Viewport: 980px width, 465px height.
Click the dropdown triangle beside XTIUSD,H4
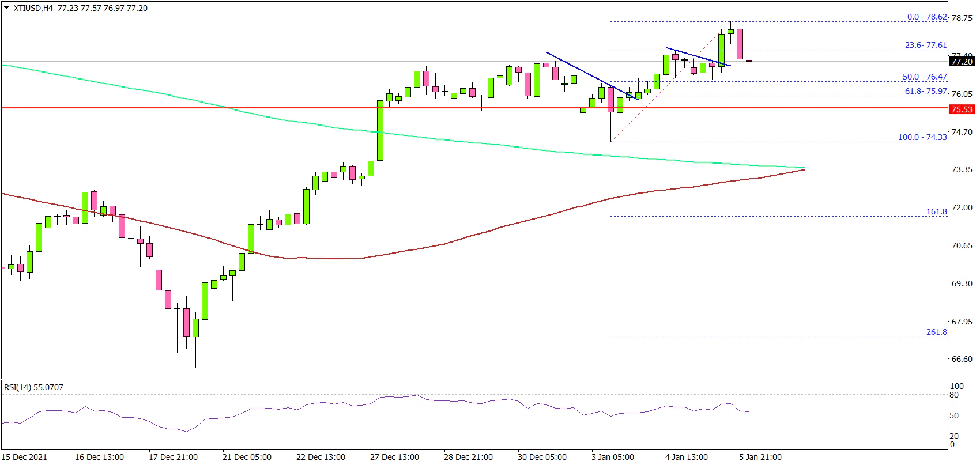pos(7,8)
